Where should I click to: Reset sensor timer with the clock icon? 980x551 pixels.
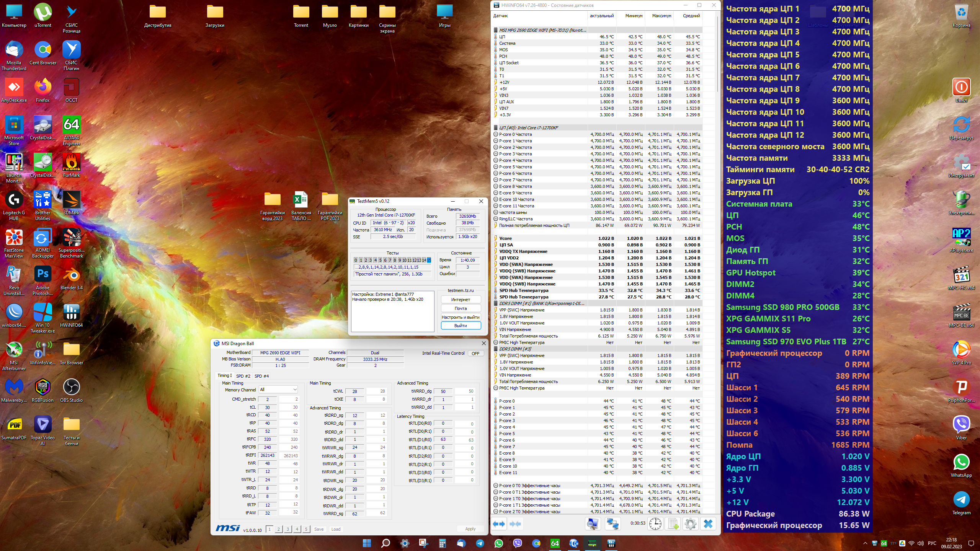[655, 524]
